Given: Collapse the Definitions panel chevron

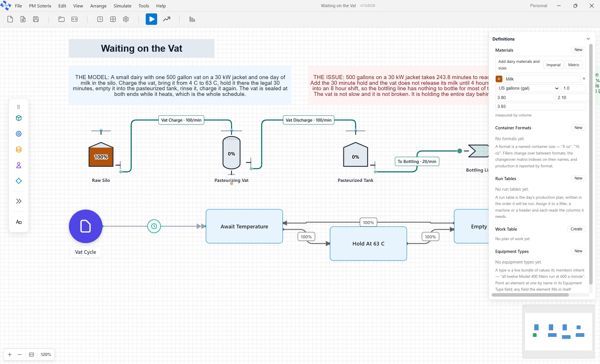Looking at the screenshot, I should tap(588, 39).
